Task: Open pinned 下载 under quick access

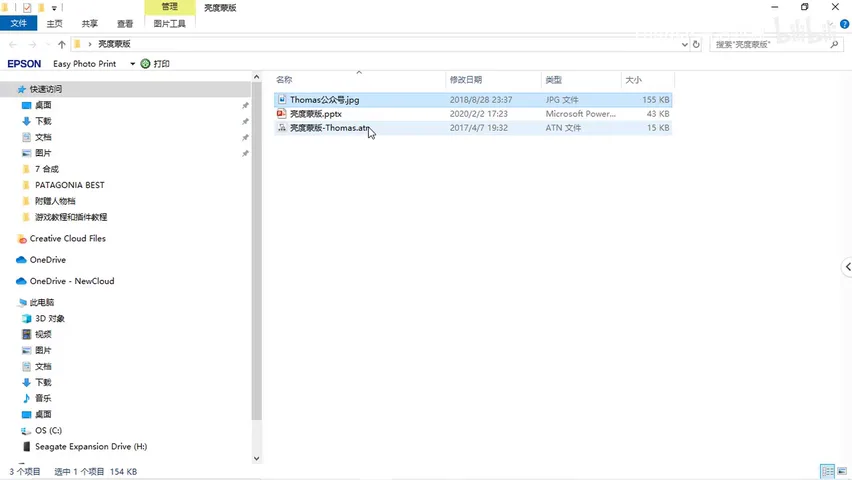Action: [43, 121]
